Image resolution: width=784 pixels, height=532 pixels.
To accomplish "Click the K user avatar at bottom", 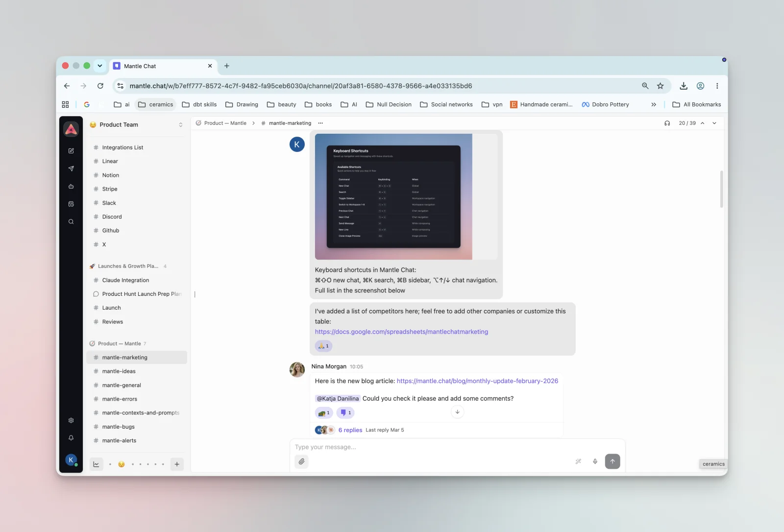I will (x=71, y=460).
